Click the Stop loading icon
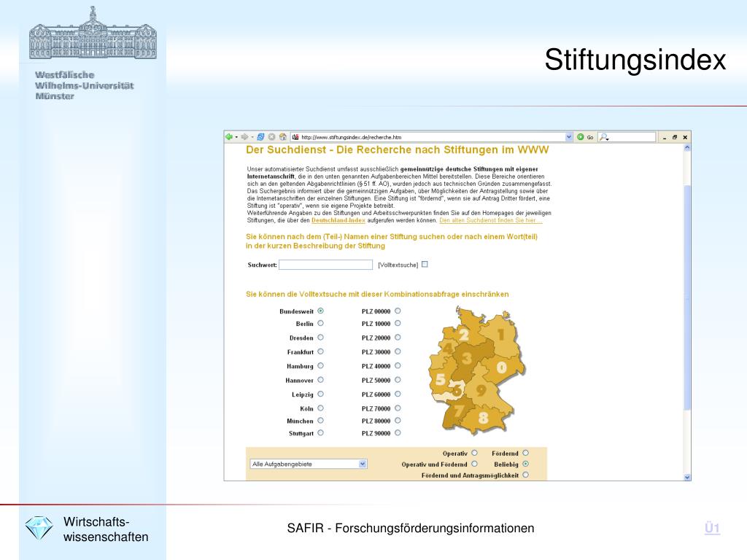 [x=271, y=137]
